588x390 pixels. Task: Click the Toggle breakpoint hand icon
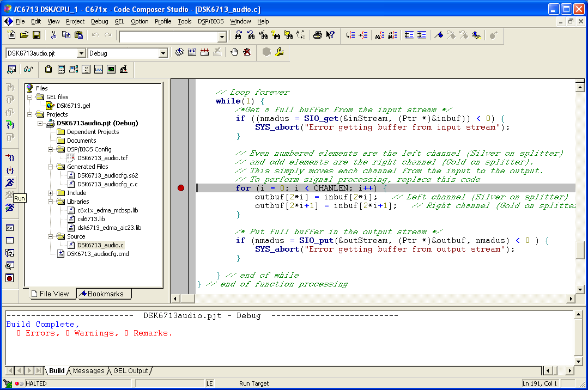(234, 52)
